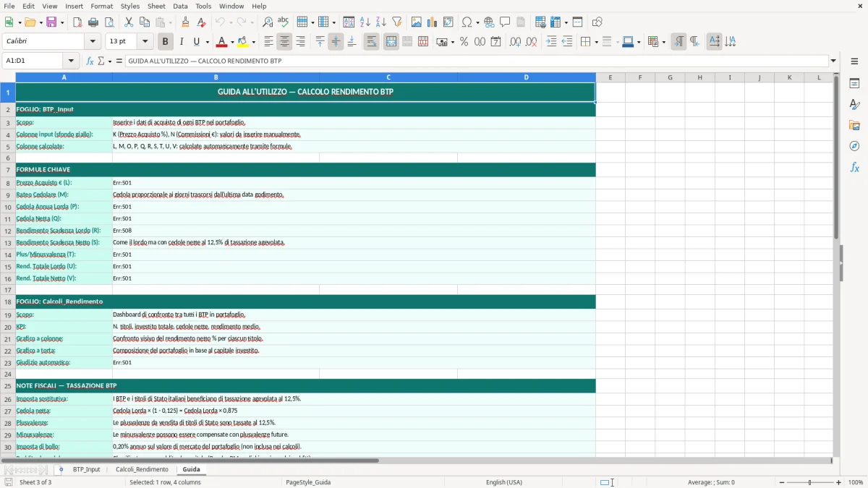Clear direct formatting icon
This screenshot has width=868, height=488.
pos(202,22)
